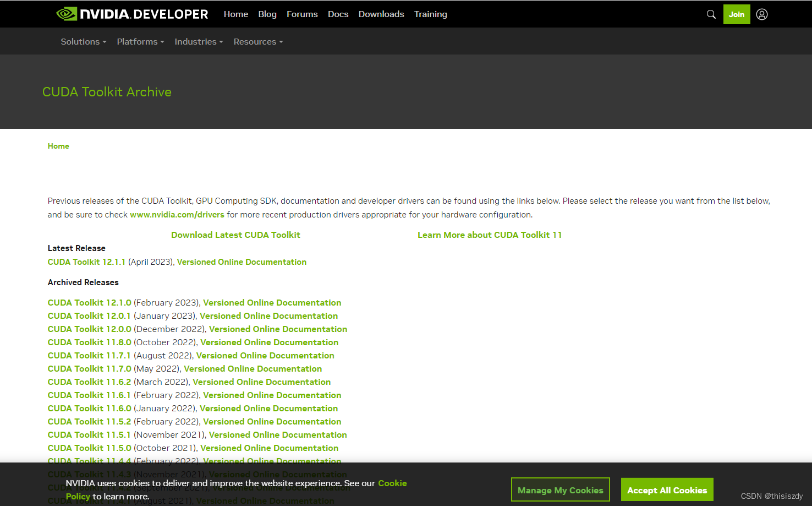
Task: Open Downloads in top navigation
Action: (381, 14)
